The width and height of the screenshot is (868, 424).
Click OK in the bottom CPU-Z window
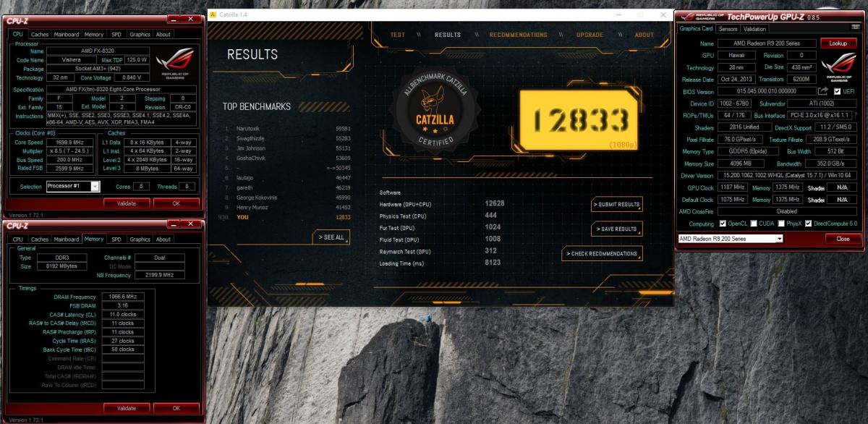click(x=176, y=408)
